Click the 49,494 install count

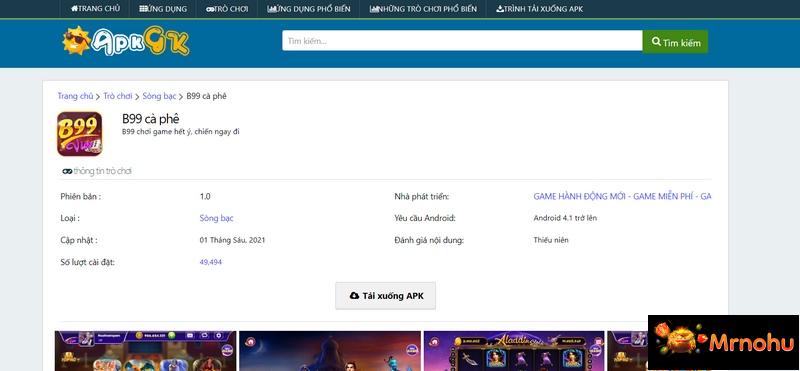(211, 262)
